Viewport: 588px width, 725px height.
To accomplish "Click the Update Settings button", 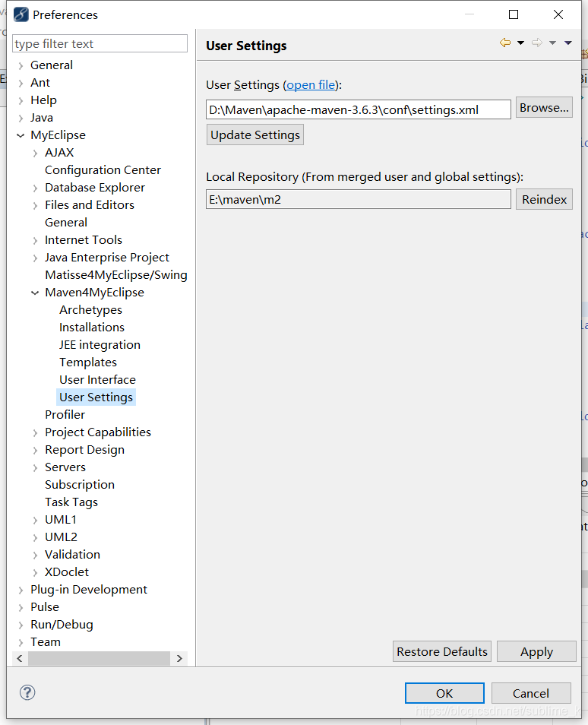I will 255,135.
